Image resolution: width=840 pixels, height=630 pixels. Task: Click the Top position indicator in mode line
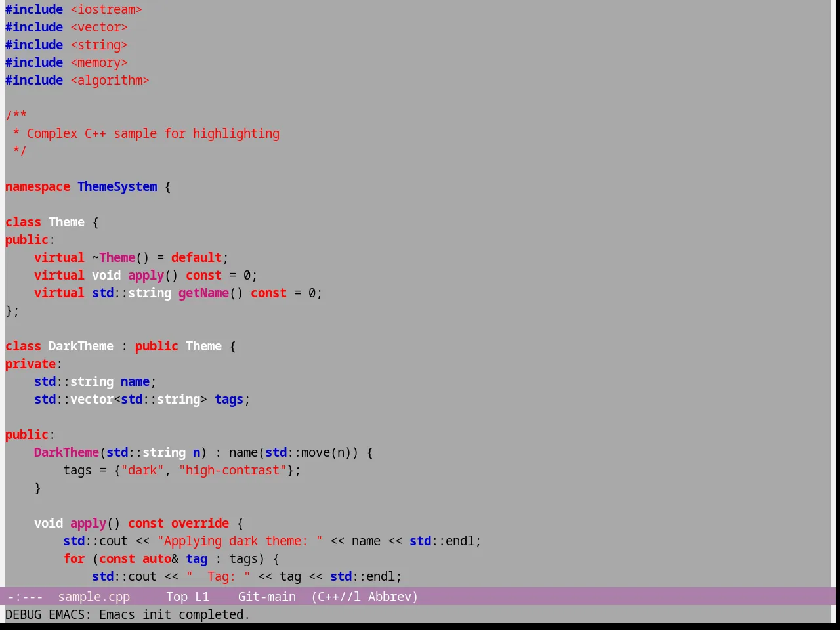click(177, 597)
